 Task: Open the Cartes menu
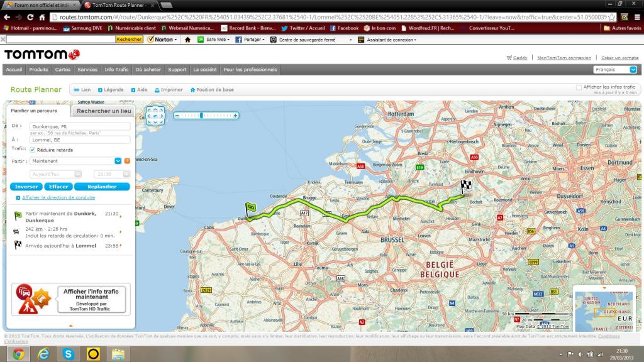[63, 70]
